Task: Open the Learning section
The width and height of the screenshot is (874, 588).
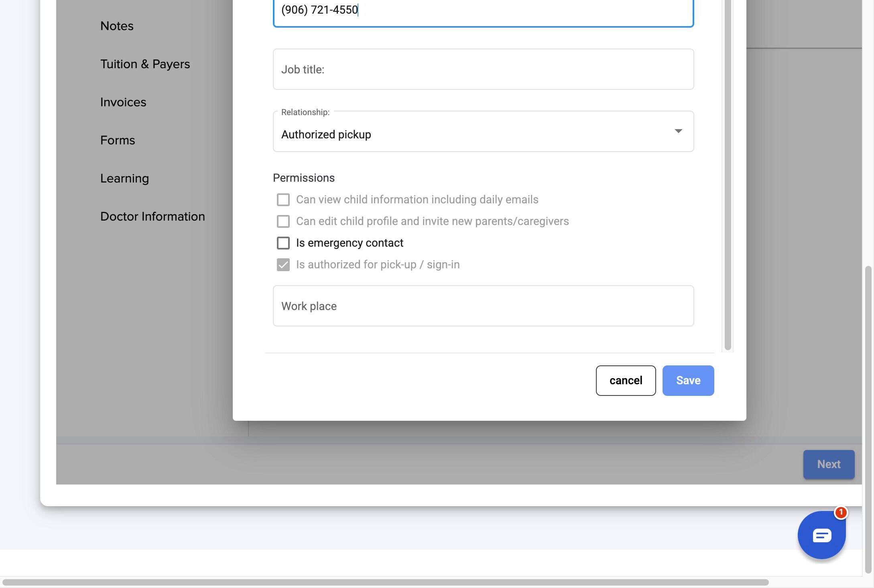Action: click(x=124, y=178)
